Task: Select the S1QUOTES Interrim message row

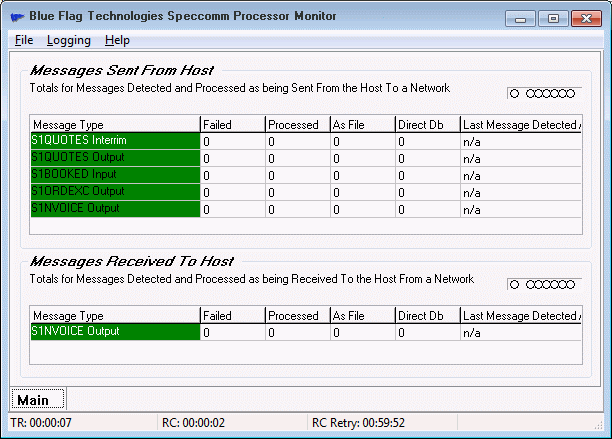Action: click(114, 141)
